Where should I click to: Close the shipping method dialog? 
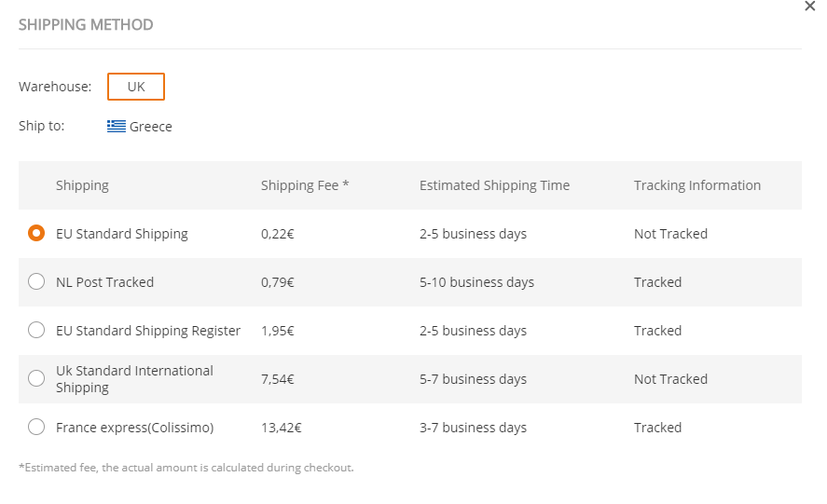(x=809, y=7)
